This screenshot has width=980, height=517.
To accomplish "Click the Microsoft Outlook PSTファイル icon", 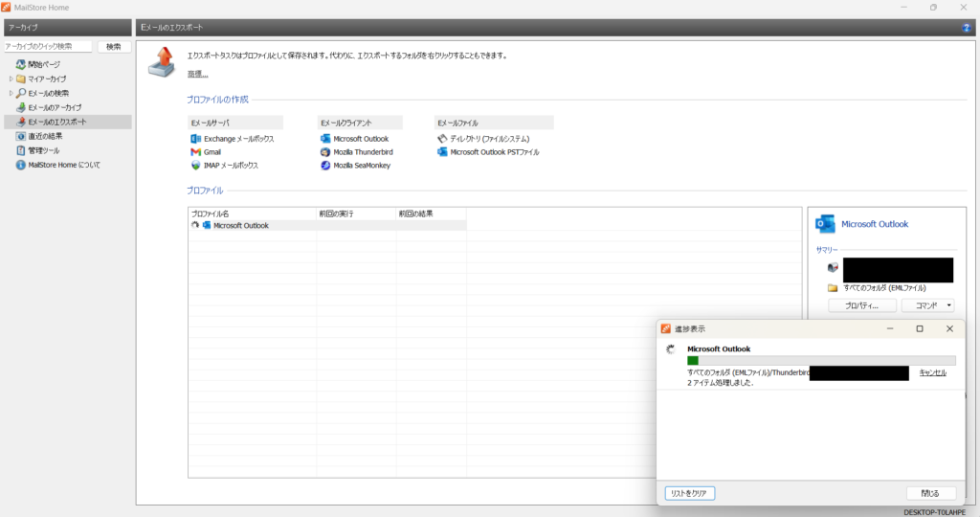I will [442, 152].
